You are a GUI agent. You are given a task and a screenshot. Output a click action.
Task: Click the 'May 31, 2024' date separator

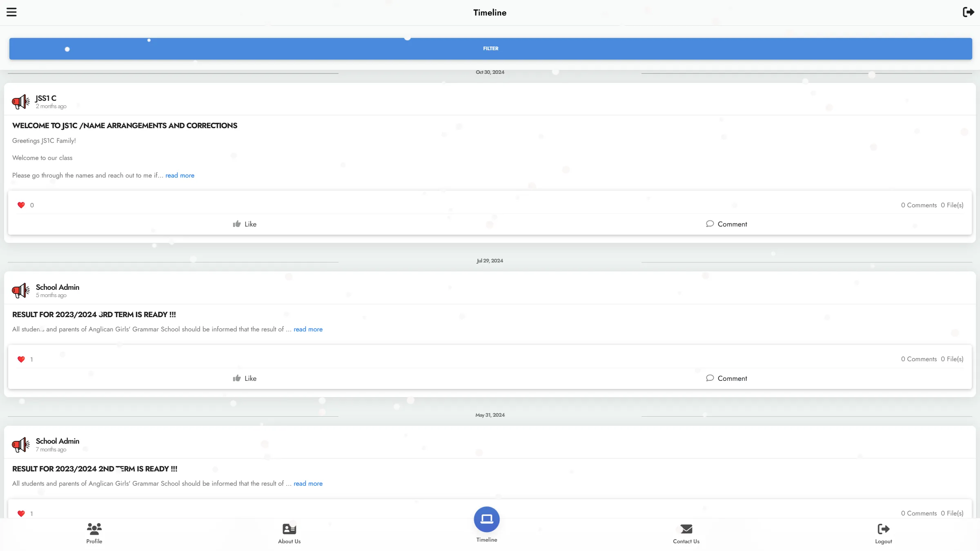[x=490, y=415]
